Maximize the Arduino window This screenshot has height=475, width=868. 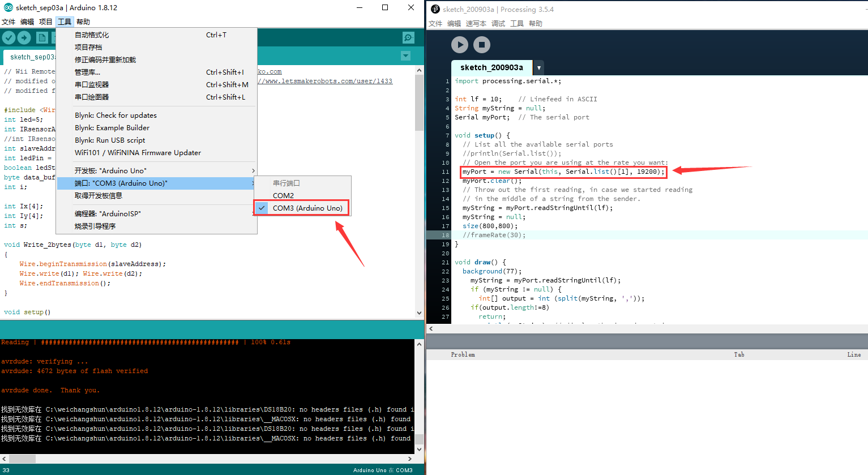tap(385, 7)
